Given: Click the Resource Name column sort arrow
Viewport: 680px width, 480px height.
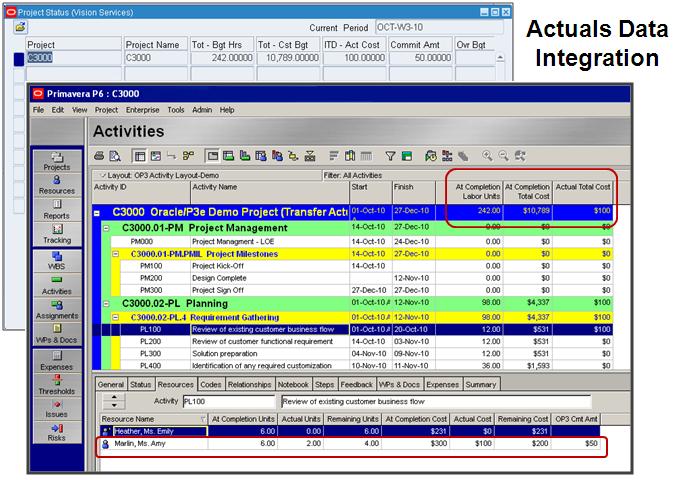Looking at the screenshot, I should point(203,419).
